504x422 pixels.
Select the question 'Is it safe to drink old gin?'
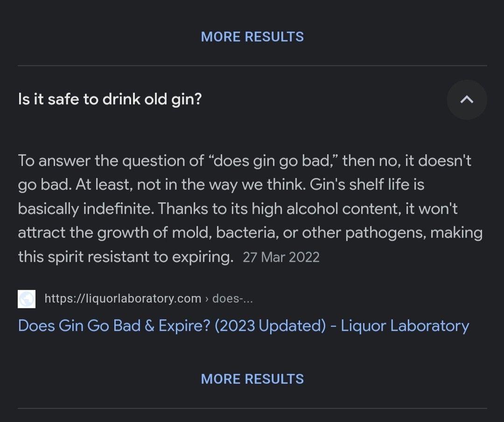[110, 99]
